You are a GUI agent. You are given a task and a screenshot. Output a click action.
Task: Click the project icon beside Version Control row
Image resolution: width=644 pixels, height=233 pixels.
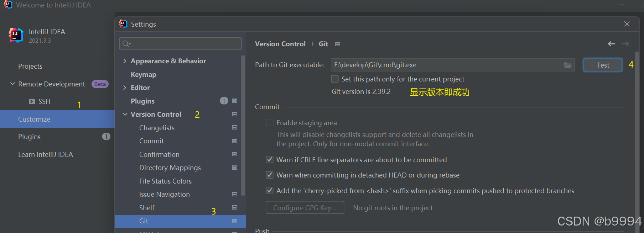pos(234,114)
